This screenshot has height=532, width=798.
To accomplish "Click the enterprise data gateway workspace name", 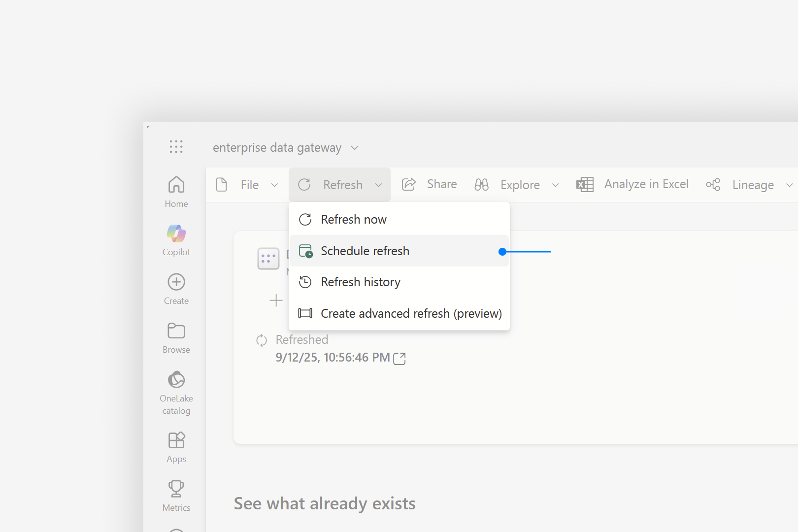I will point(277,148).
